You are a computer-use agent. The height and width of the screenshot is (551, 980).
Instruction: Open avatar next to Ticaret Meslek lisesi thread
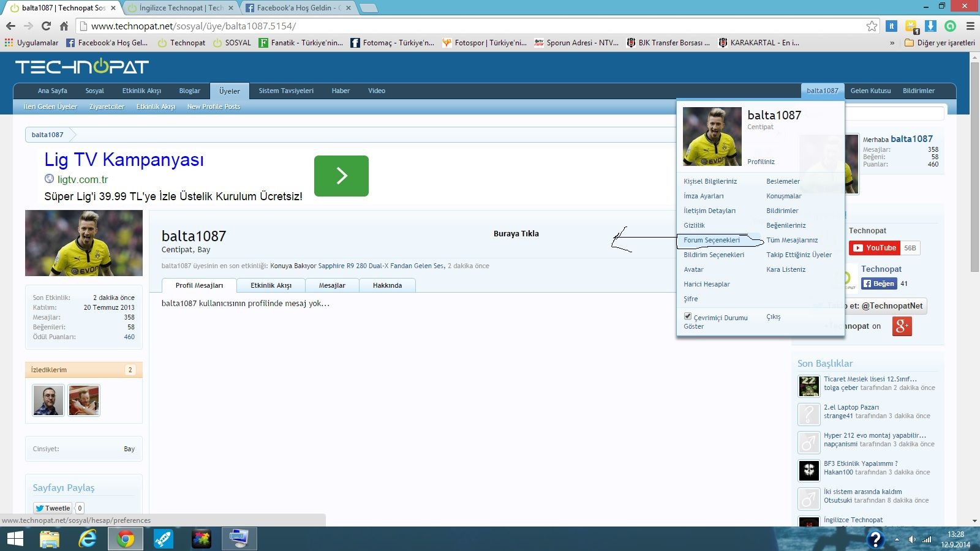coord(809,386)
